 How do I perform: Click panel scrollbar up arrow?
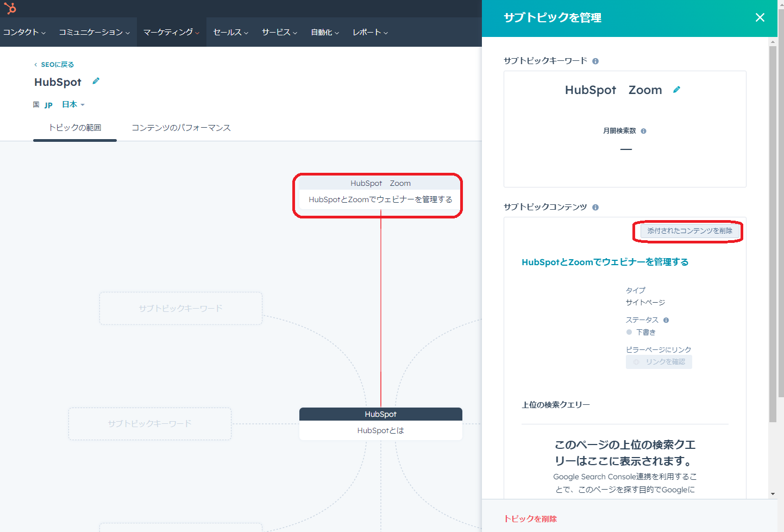point(773,41)
